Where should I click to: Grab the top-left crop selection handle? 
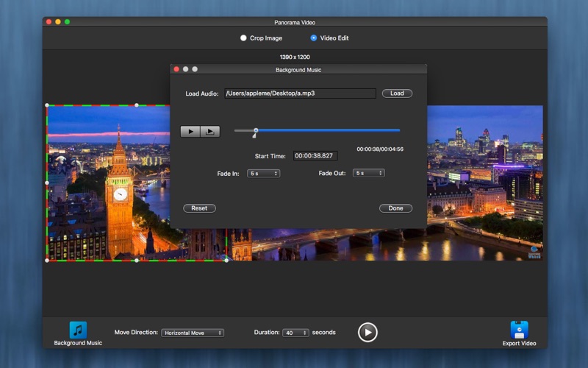click(x=47, y=105)
